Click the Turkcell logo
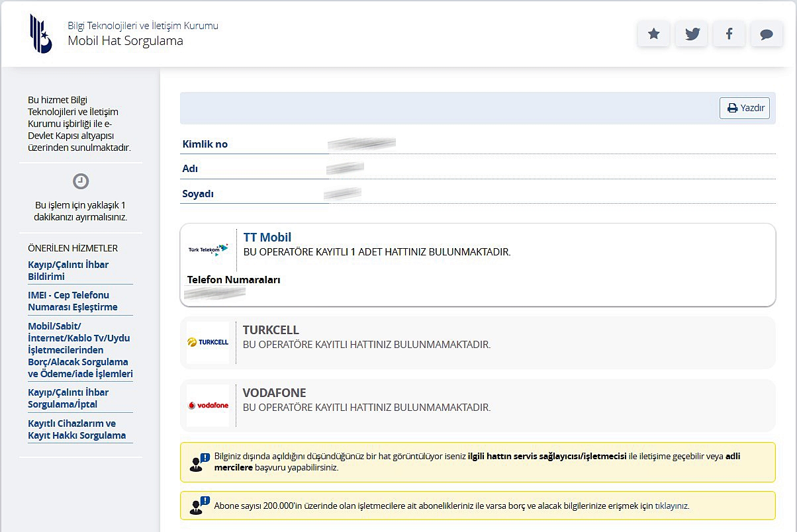This screenshot has width=797, height=532. click(208, 342)
